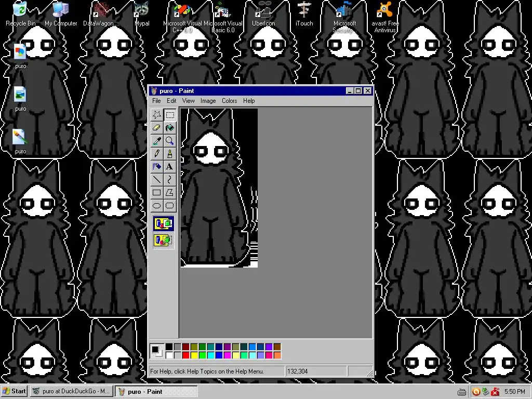
Task: Open the File menu
Action: click(156, 101)
